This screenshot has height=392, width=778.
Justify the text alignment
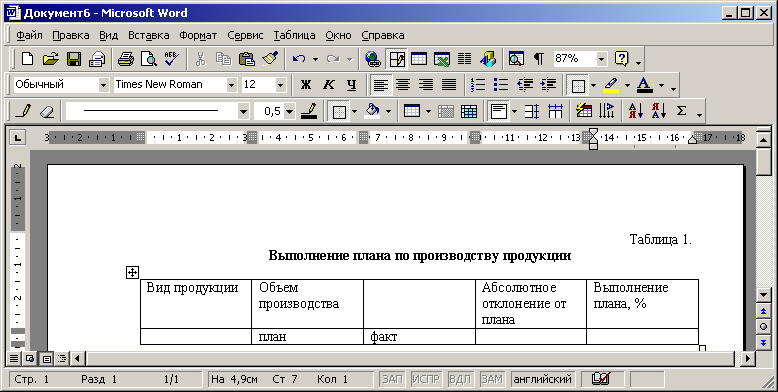pyautogui.click(x=449, y=85)
